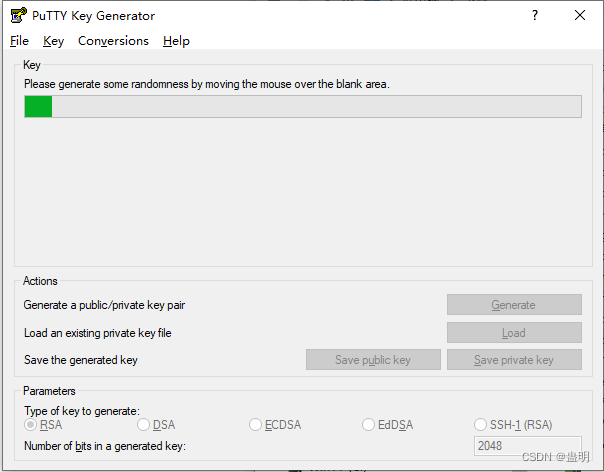Click the Generate button
The height and width of the screenshot is (472, 604).
click(514, 305)
